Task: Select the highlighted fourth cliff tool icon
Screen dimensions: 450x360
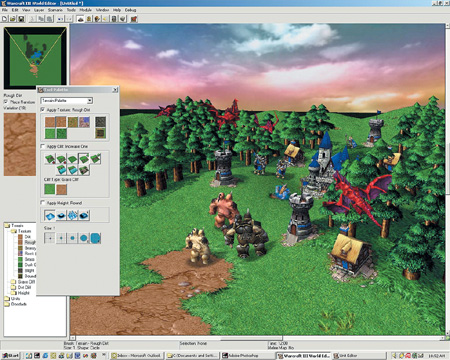Action: coord(84,159)
